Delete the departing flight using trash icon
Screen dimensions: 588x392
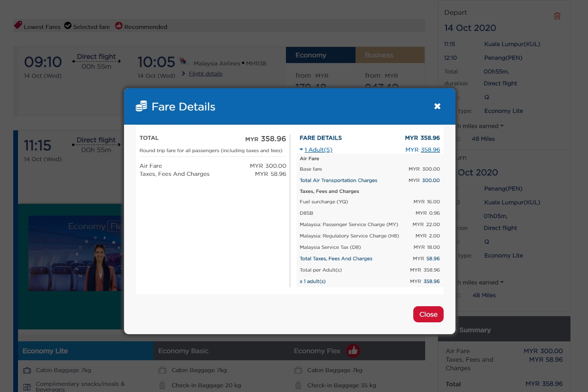point(557,16)
